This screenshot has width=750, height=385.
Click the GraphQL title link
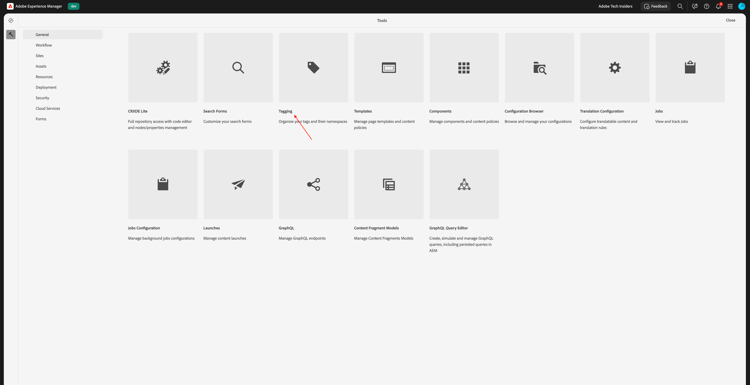pyautogui.click(x=287, y=228)
